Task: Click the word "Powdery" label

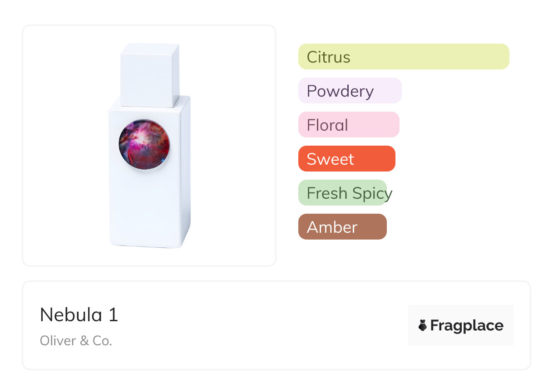Action: pos(340,91)
